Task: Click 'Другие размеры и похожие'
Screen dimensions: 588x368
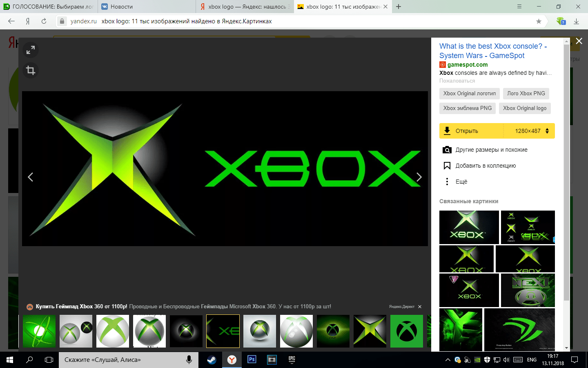Action: click(x=492, y=150)
